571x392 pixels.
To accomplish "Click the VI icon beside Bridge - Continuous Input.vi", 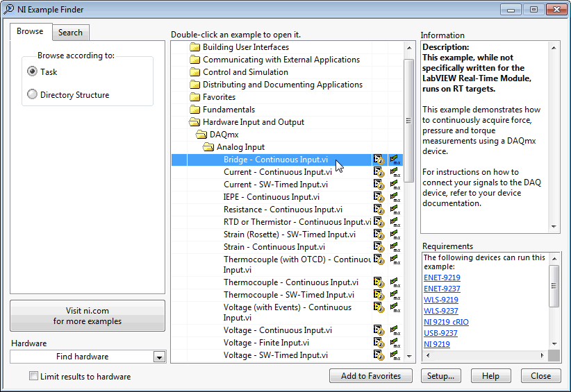I will (379, 160).
